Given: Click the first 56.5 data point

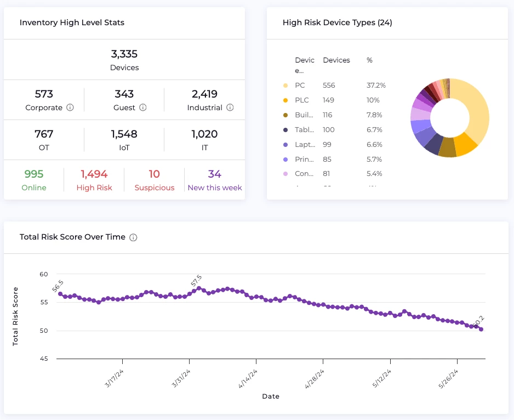Looking at the screenshot, I should (x=60, y=294).
